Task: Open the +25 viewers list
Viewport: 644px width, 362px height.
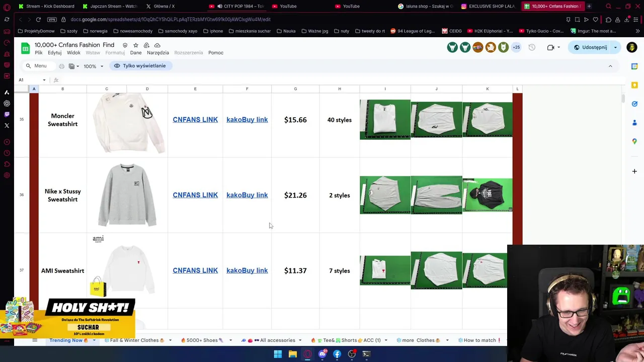Action: [516, 47]
